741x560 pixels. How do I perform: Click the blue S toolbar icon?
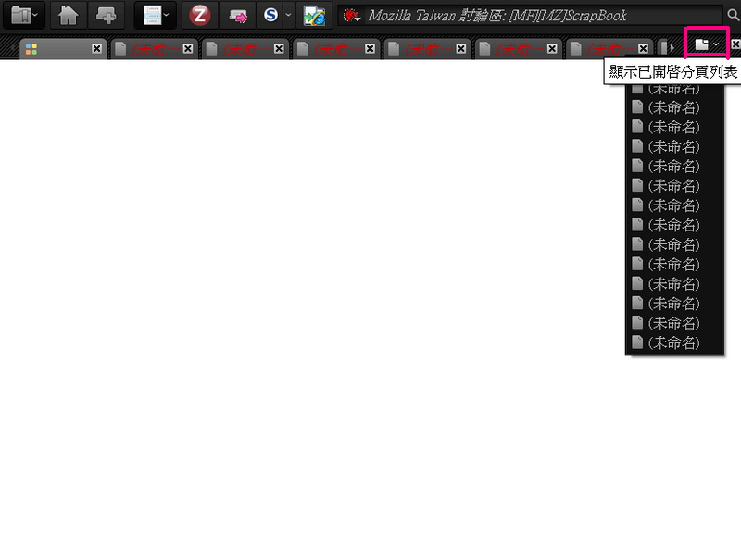(270, 16)
